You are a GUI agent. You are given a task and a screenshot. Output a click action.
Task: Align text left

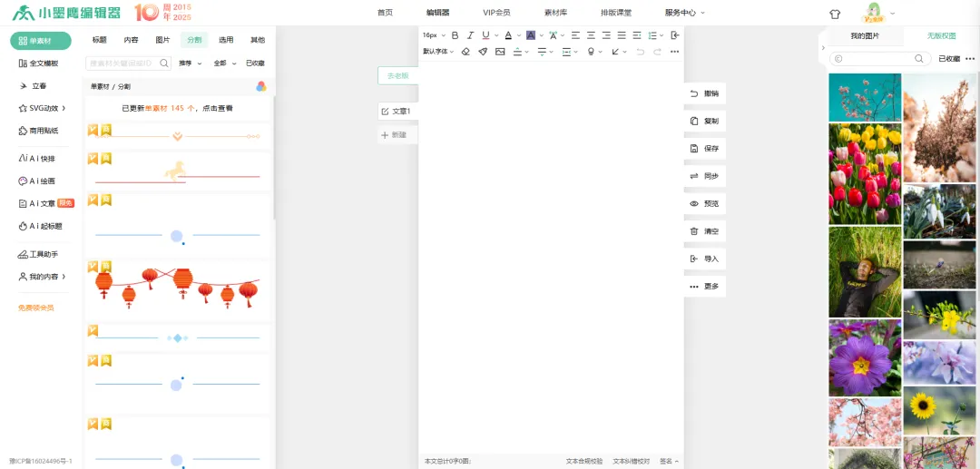click(x=575, y=35)
